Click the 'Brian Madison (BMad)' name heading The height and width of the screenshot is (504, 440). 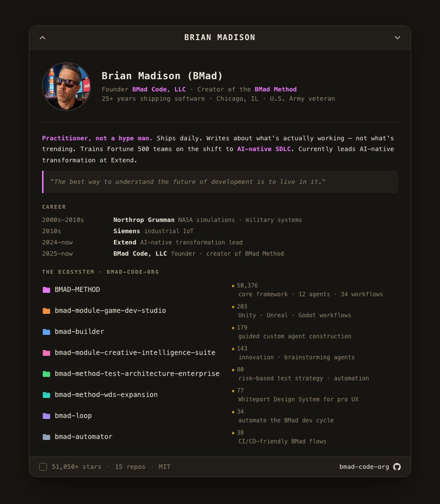point(162,76)
